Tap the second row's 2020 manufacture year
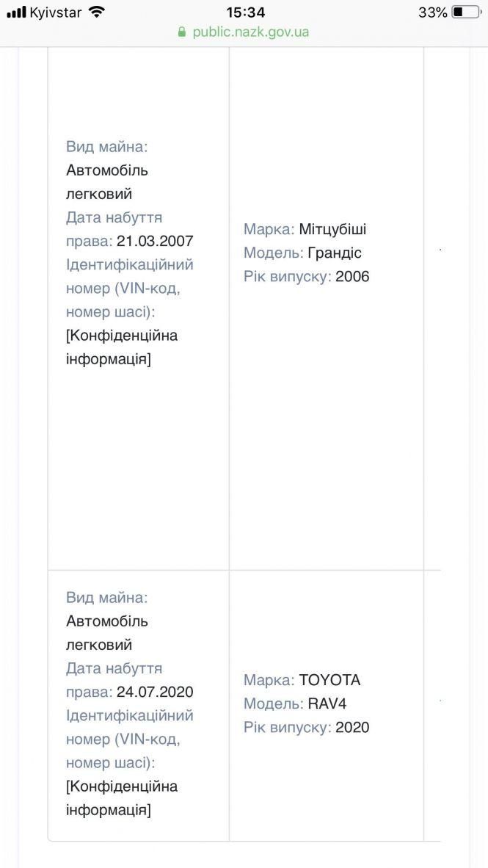 coord(352,727)
